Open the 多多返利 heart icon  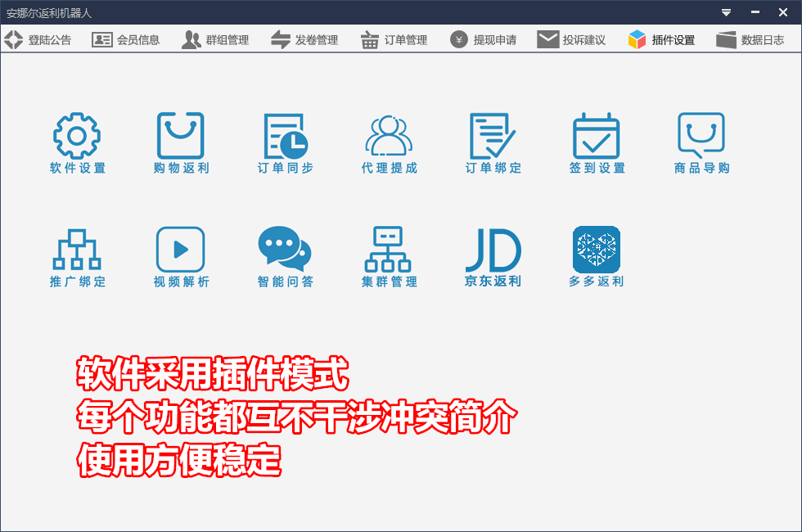pos(597,250)
